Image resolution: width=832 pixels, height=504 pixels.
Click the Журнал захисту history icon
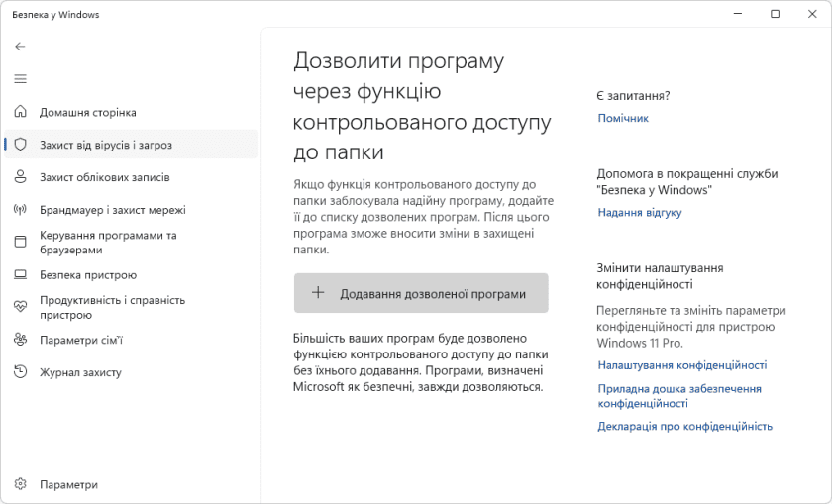20,372
